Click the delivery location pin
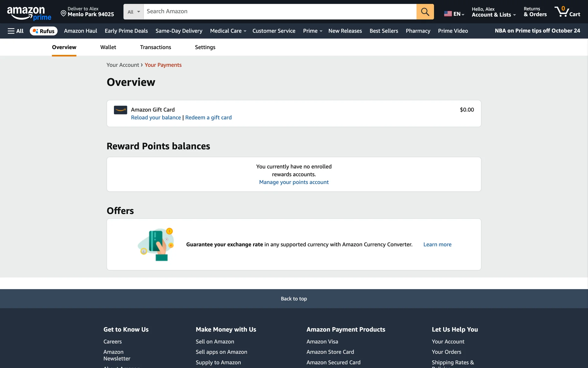 click(63, 13)
